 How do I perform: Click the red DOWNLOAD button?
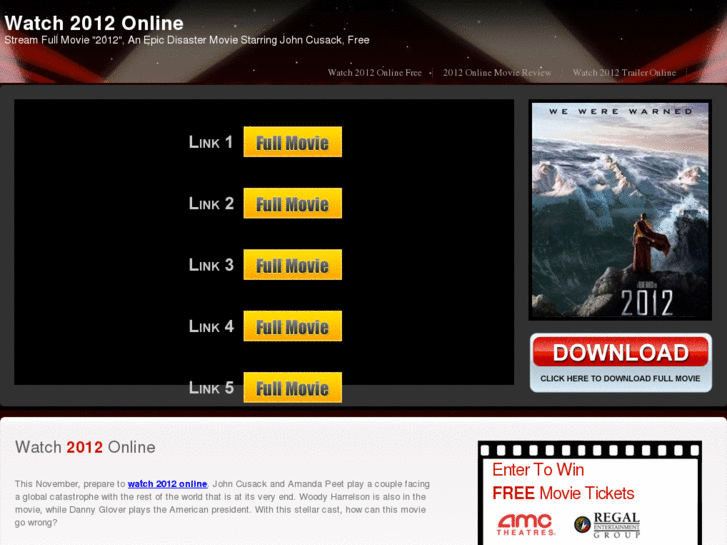pyautogui.click(x=620, y=352)
